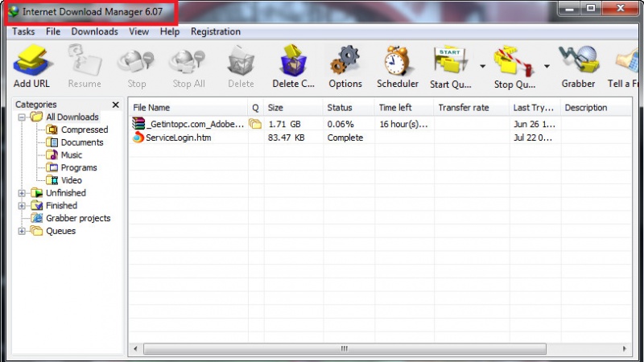Screen dimensions: 644x362
Task: Sort by Description column header
Action: pos(597,108)
